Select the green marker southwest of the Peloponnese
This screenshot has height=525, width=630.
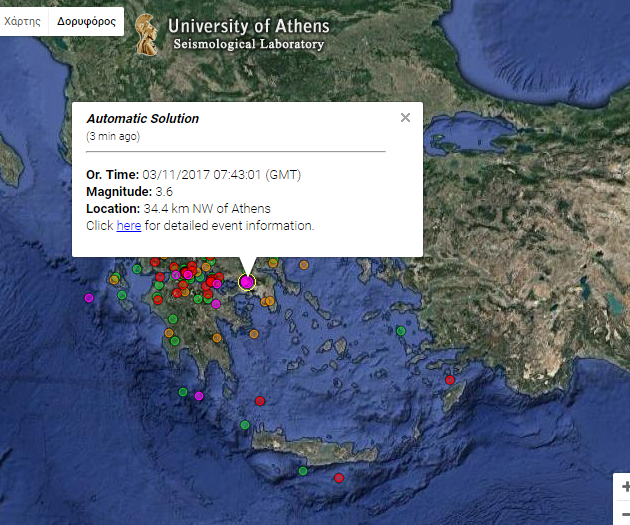pos(183,392)
